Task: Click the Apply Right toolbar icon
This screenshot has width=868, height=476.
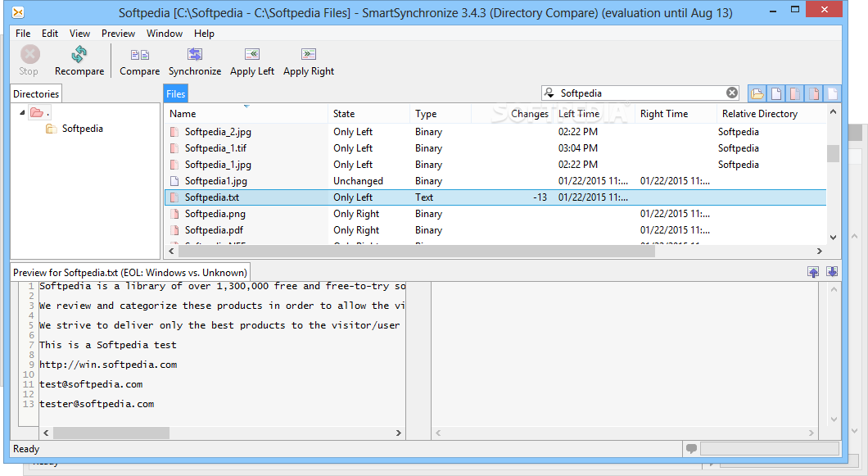Action: (x=309, y=54)
